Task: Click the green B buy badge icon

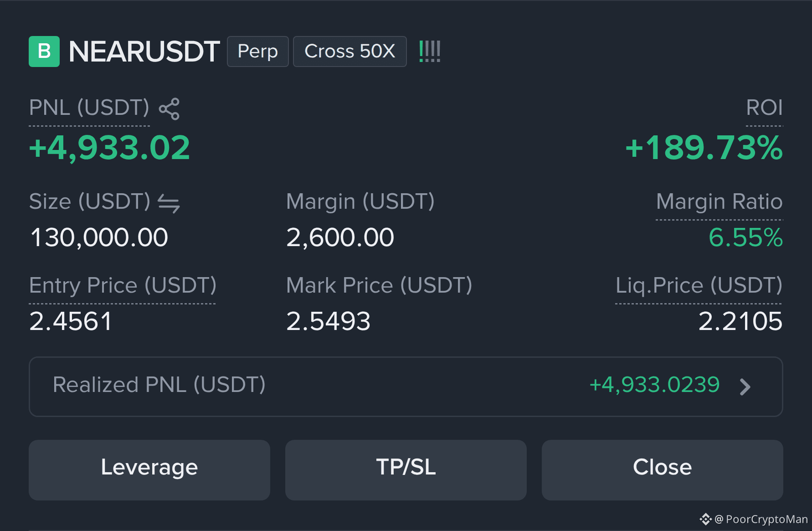Action: pyautogui.click(x=44, y=52)
